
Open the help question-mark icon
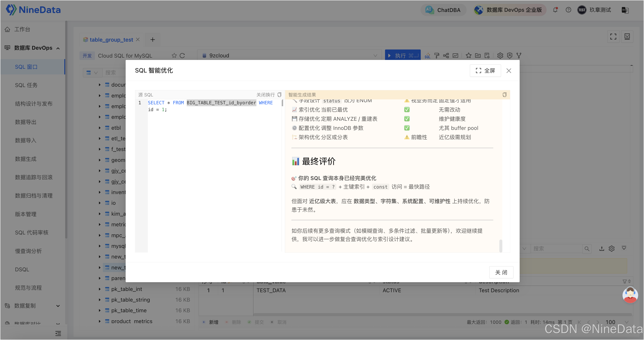568,10
